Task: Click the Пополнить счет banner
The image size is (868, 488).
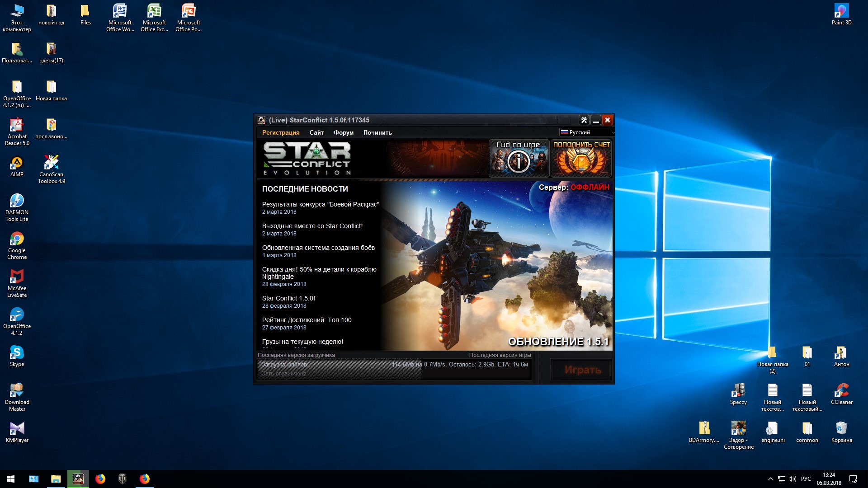Action: point(581,158)
